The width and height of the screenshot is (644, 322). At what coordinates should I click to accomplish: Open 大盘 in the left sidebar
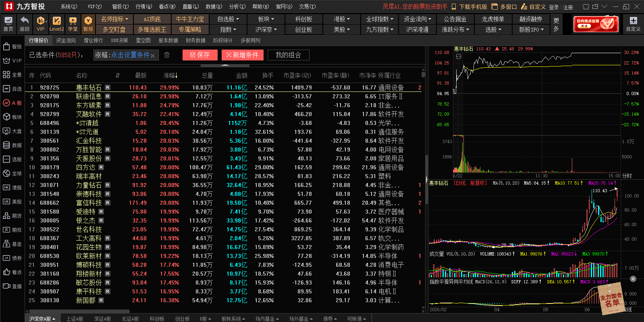pyautogui.click(x=12, y=131)
